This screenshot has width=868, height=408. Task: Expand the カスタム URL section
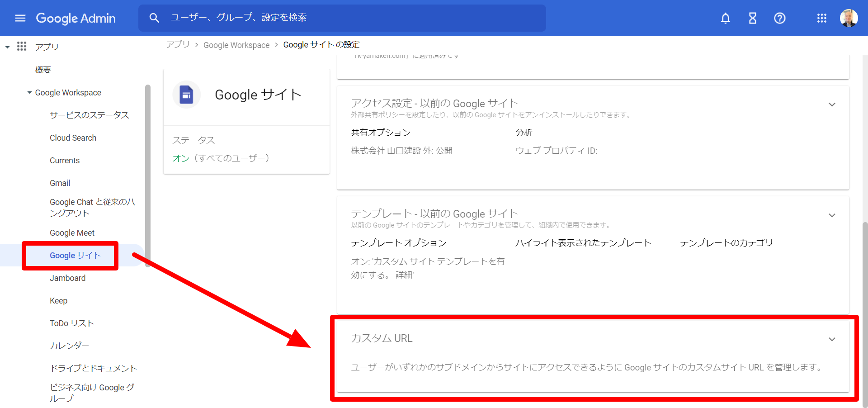point(832,338)
